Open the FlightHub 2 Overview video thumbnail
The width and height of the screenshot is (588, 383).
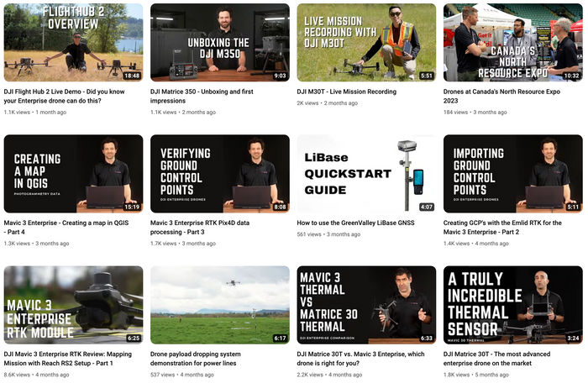pyautogui.click(x=74, y=42)
